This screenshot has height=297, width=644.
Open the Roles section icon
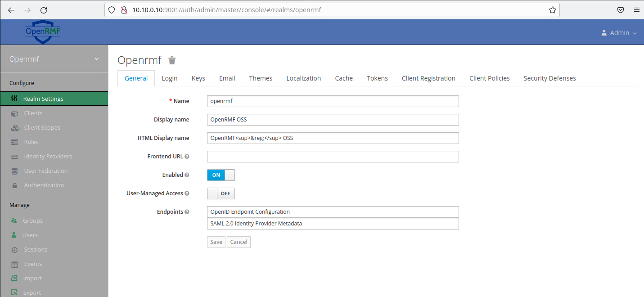click(14, 142)
